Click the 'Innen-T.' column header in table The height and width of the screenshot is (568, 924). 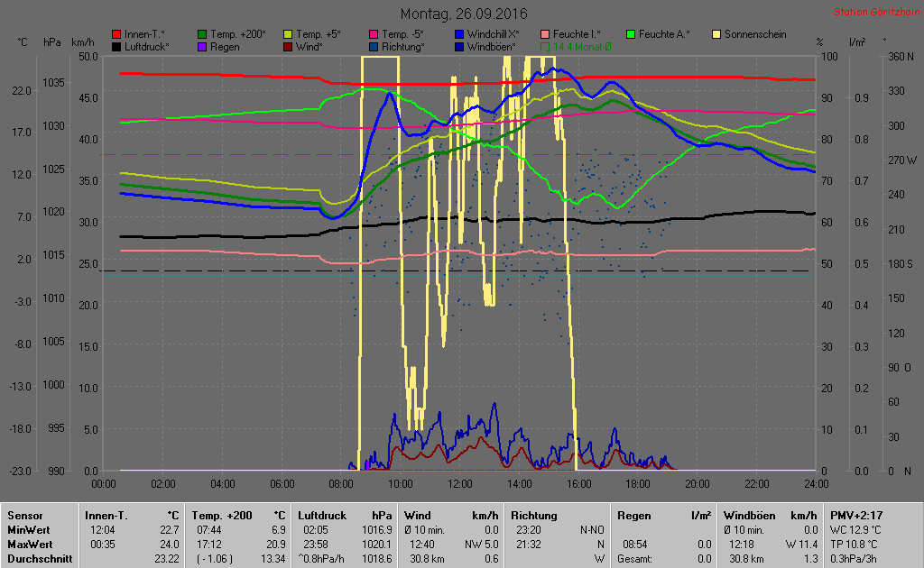point(106,516)
